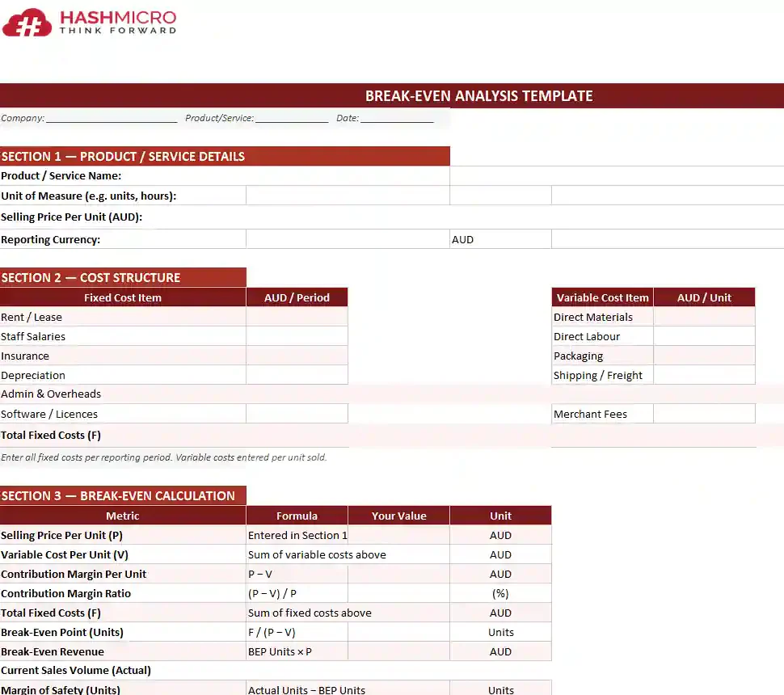Click the Product/Service blank line field
Screen dimensions: 784x695
click(x=292, y=119)
